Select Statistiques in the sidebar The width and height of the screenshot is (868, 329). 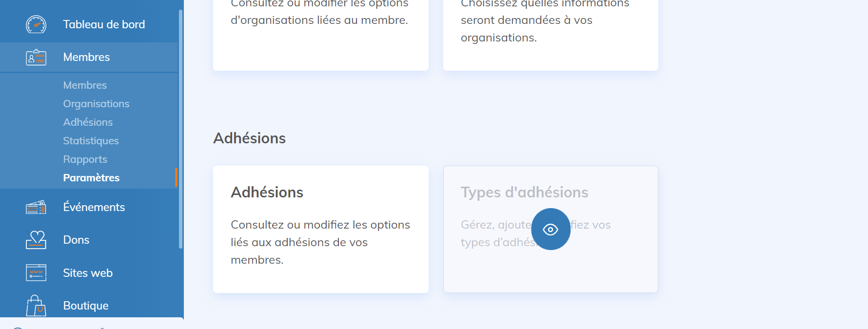point(91,141)
